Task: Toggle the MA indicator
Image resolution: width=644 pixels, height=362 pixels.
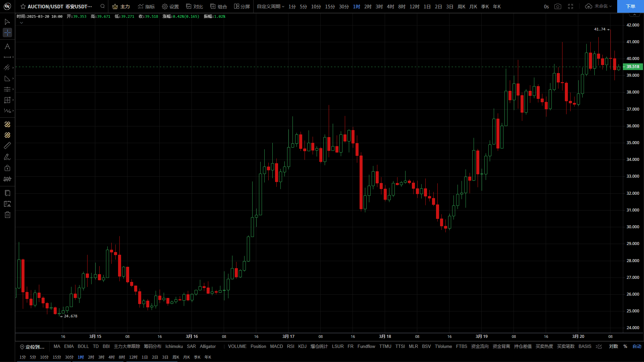Action: [57, 346]
